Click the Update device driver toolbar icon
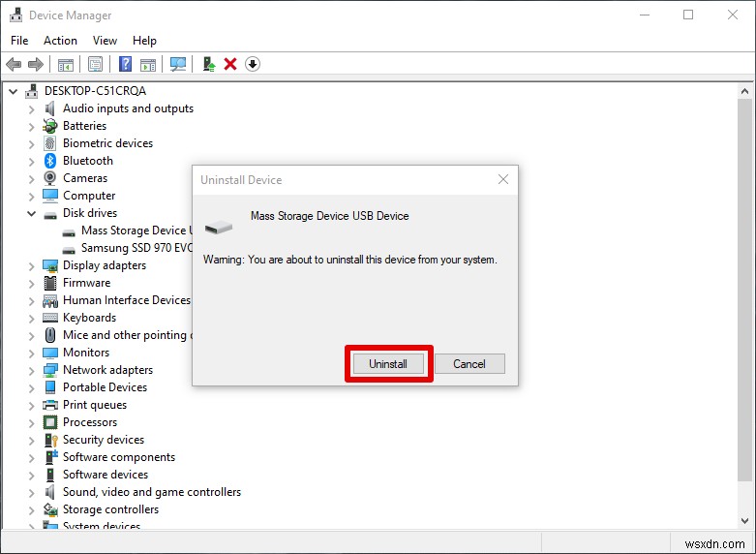The width and height of the screenshot is (756, 554). tap(209, 64)
